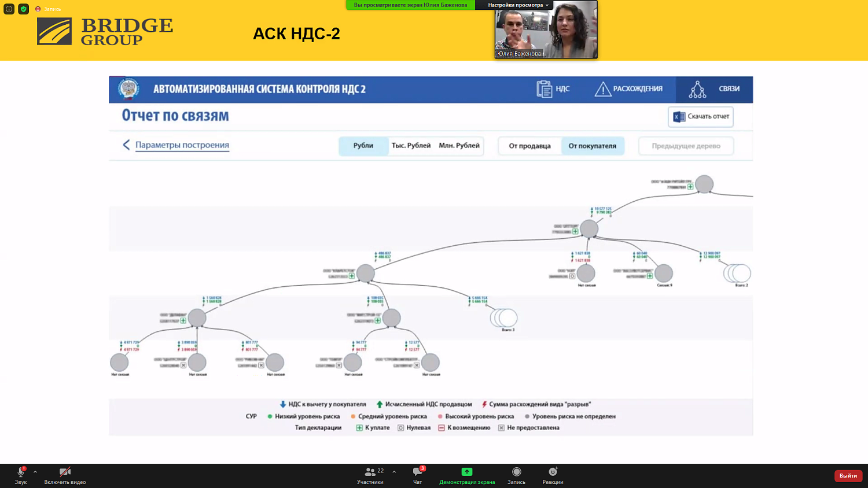Viewport: 868px width, 488px height.
Task: Expand the Всего: 2 grouped nodes cluster
Action: [737, 273]
